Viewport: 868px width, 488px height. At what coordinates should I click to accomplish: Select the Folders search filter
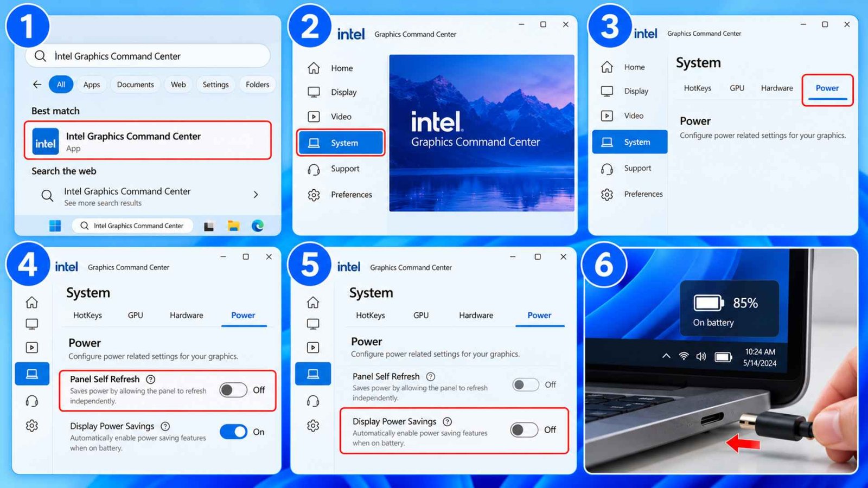click(258, 85)
